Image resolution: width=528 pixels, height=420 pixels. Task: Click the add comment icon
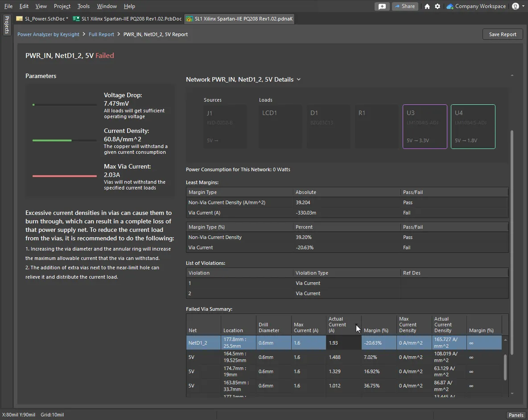[x=382, y=6]
